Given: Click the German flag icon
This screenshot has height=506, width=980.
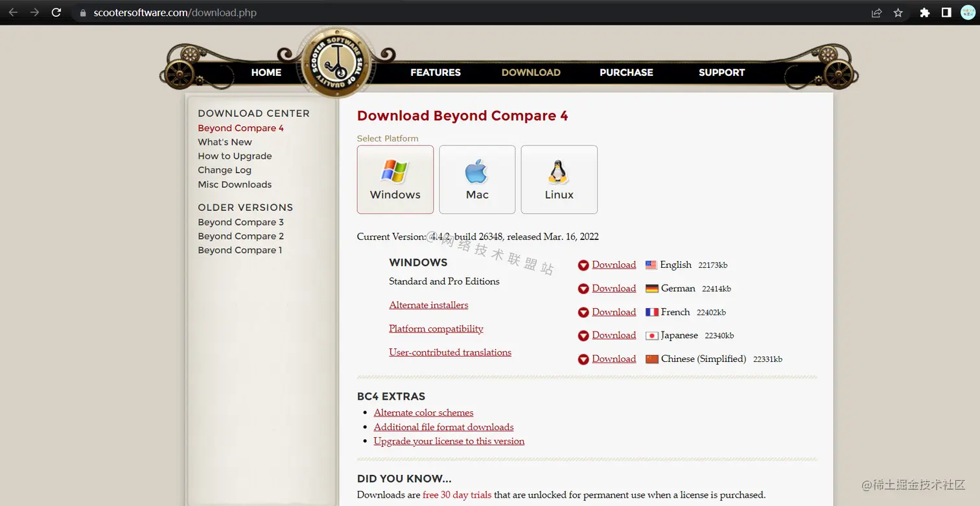Looking at the screenshot, I should tap(652, 289).
